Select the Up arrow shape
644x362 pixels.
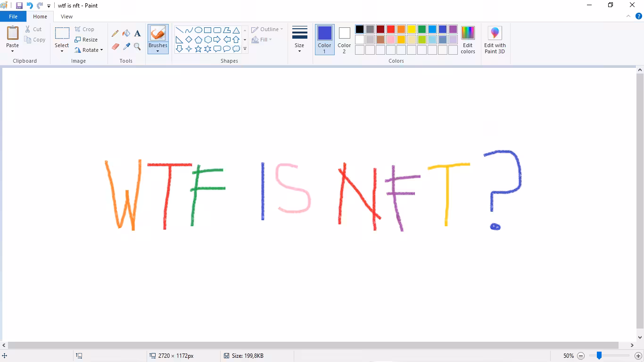coord(236,40)
